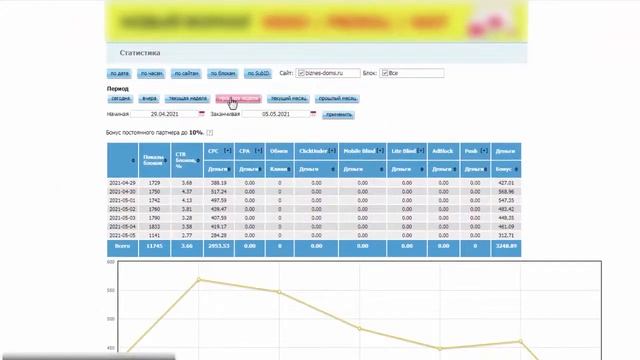Click the partner bonus help question icon
The width and height of the screenshot is (640, 360).
tap(209, 133)
